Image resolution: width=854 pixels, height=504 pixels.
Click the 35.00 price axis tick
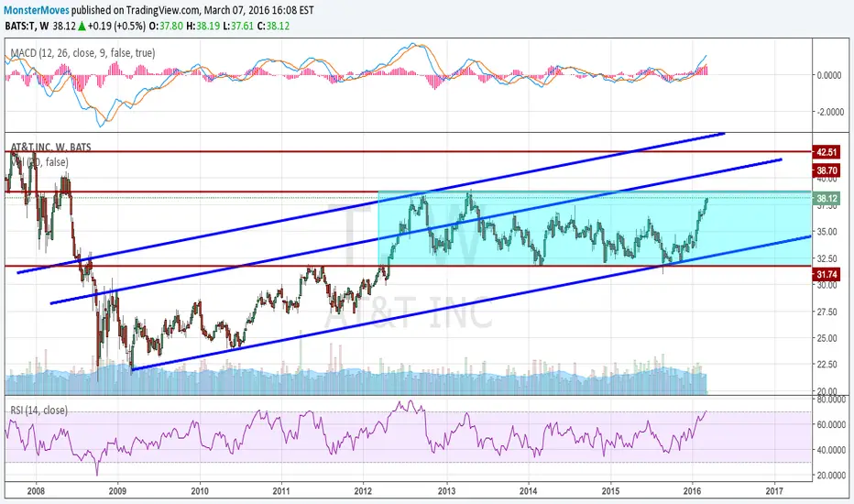coord(827,232)
